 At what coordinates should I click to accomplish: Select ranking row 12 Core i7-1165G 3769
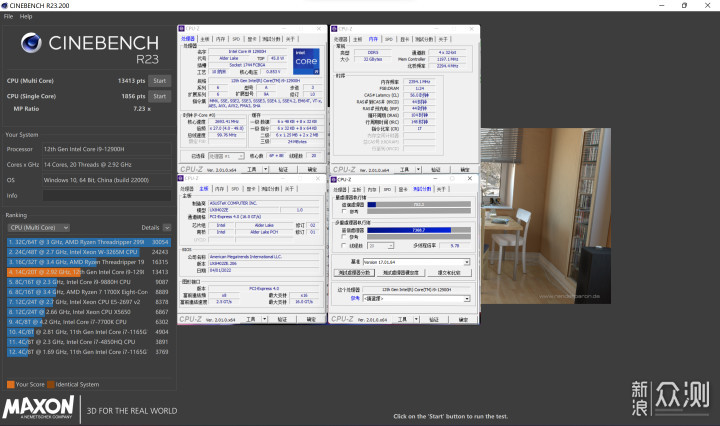click(88, 352)
